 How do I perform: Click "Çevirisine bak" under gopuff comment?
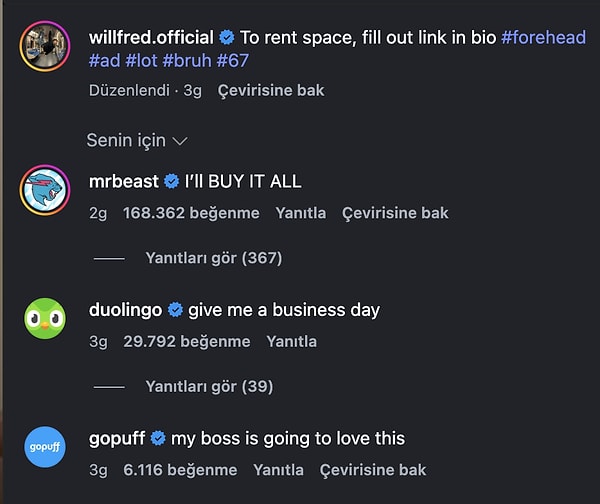point(372,469)
